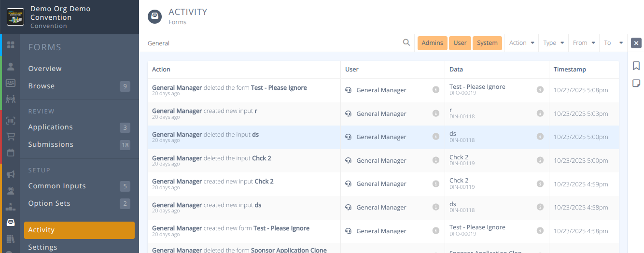The height and width of the screenshot is (253, 644).
Task: Open Data info icon in 'created new input ds' row
Action: coord(540,207)
